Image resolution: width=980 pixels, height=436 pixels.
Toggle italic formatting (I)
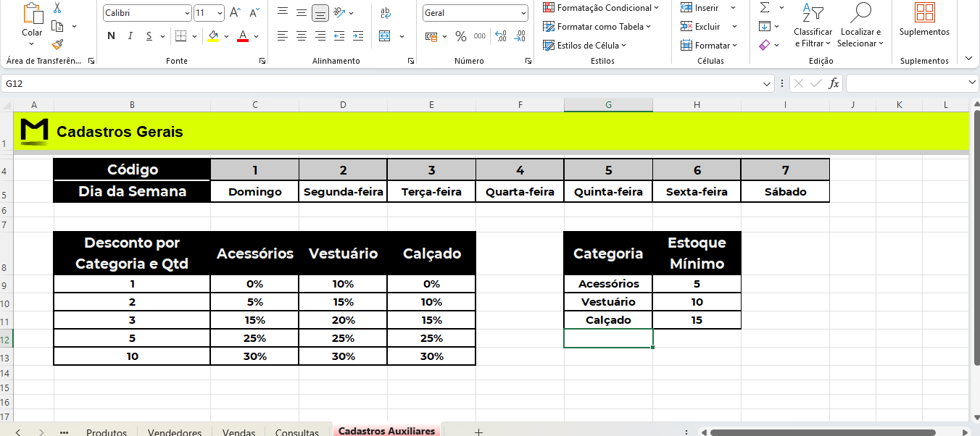coord(130,35)
